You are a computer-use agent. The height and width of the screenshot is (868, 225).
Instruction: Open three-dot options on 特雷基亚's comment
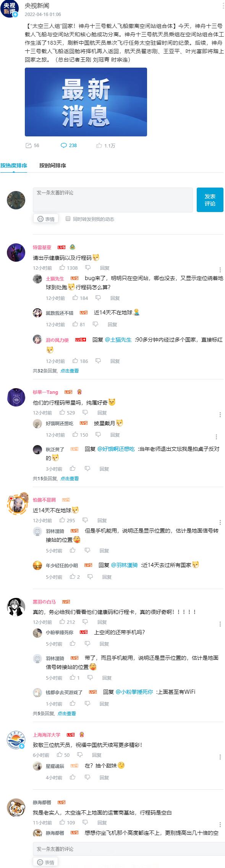point(220,270)
